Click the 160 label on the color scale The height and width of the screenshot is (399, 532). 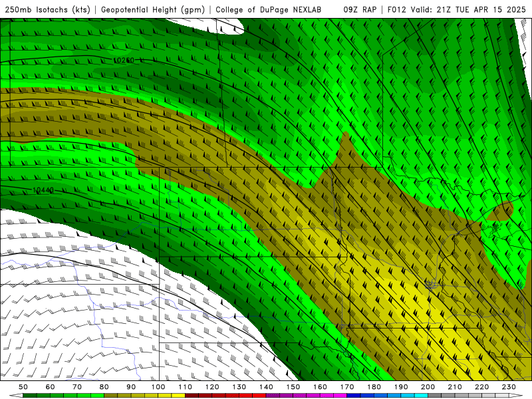(x=320, y=387)
